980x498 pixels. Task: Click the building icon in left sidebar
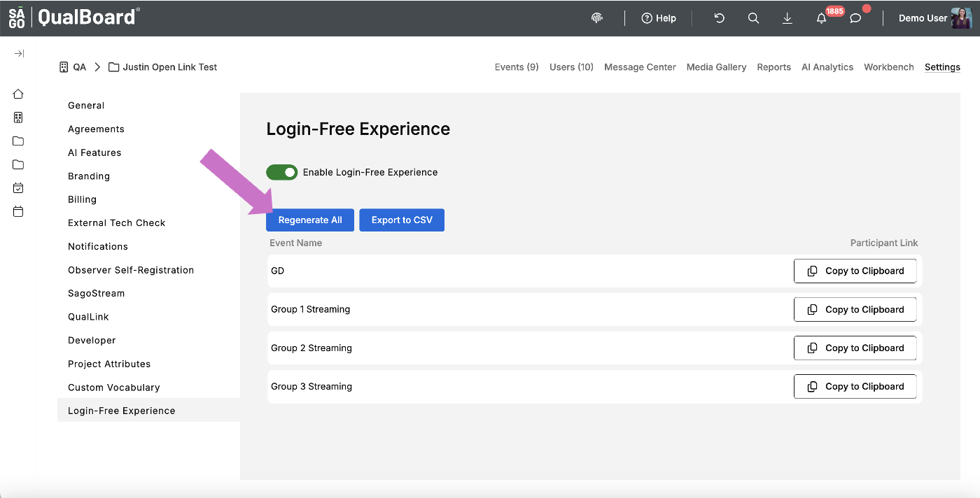tap(18, 118)
